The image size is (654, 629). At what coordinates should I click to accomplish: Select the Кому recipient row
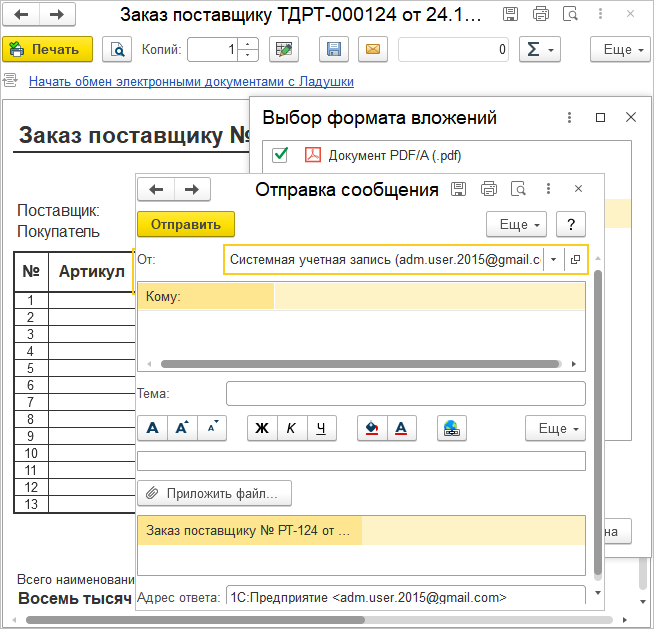[361, 297]
